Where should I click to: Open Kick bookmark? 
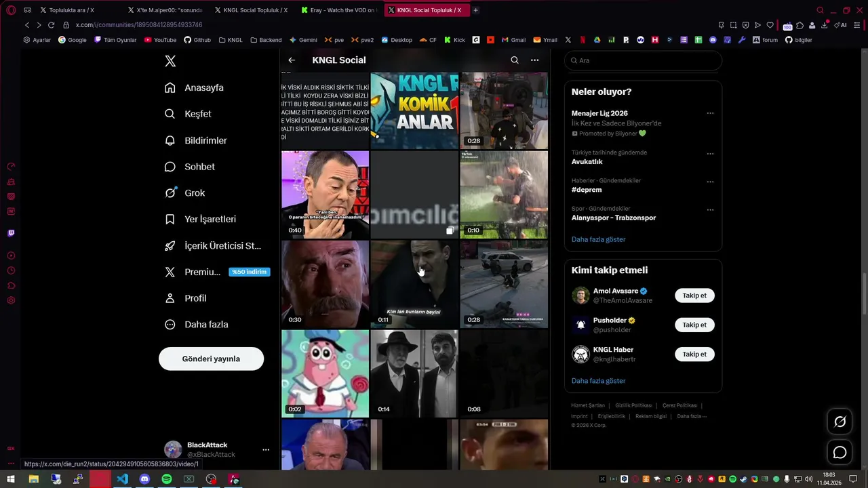(x=454, y=40)
